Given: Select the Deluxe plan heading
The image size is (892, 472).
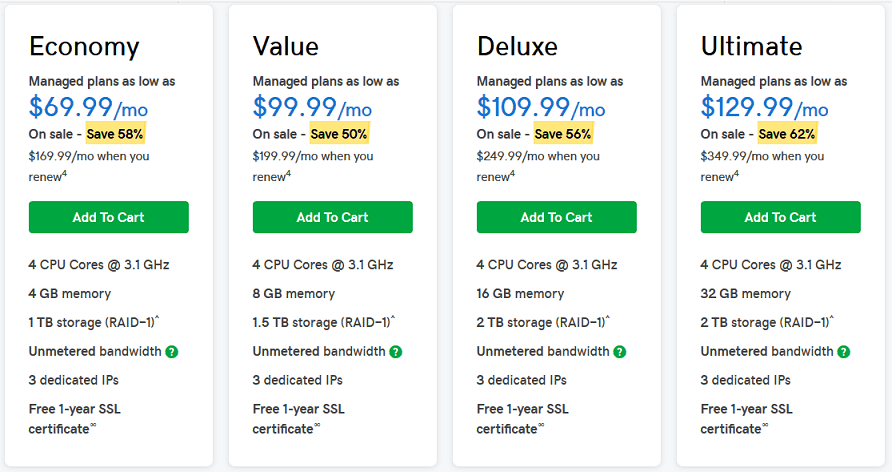Looking at the screenshot, I should pos(517,47).
